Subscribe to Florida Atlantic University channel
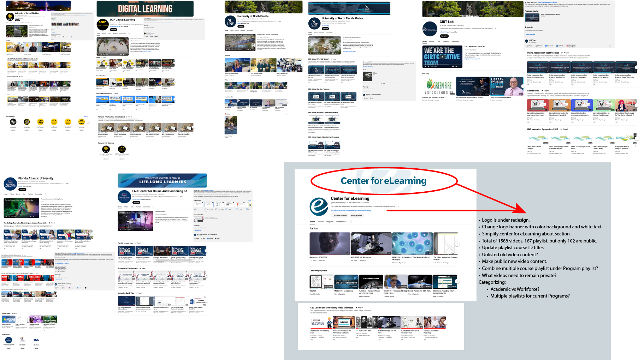 point(22,190)
